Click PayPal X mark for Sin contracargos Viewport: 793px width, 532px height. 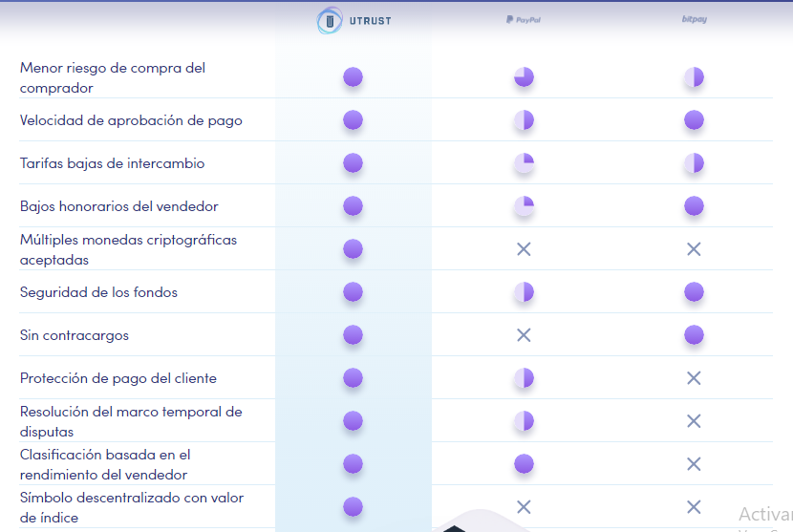pyautogui.click(x=524, y=335)
